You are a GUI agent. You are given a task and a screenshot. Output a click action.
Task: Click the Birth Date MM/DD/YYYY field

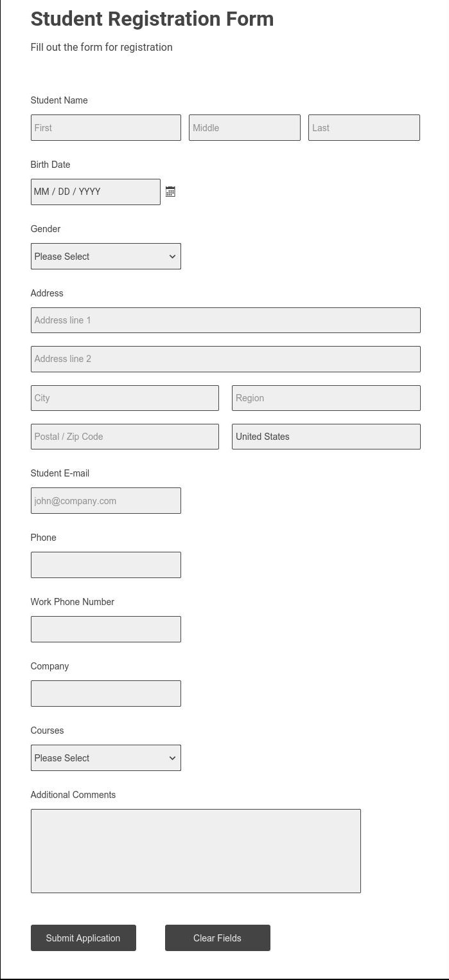pos(95,191)
